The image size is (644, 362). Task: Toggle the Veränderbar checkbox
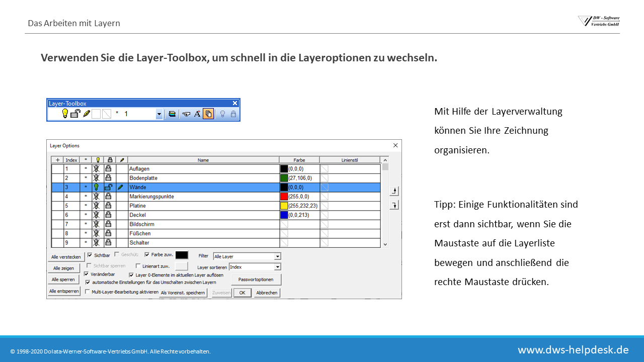point(86,274)
